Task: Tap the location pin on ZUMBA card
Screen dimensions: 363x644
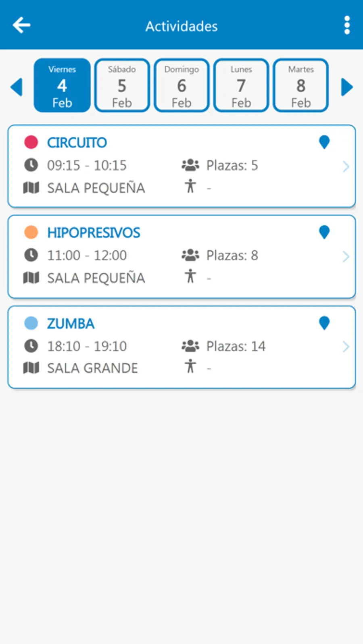Action: tap(324, 323)
